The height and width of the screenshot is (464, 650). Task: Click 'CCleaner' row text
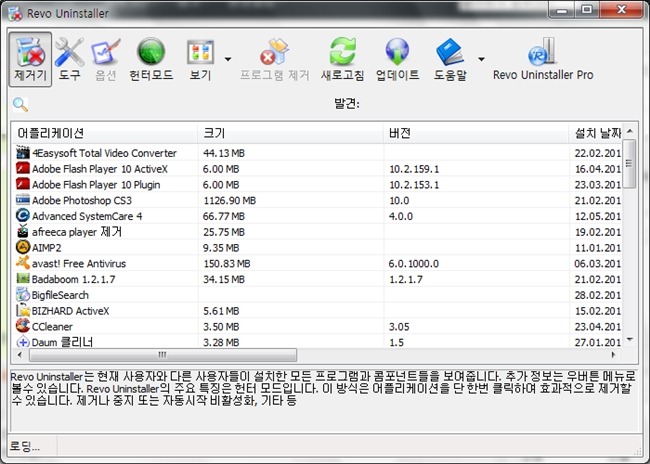[x=52, y=326]
